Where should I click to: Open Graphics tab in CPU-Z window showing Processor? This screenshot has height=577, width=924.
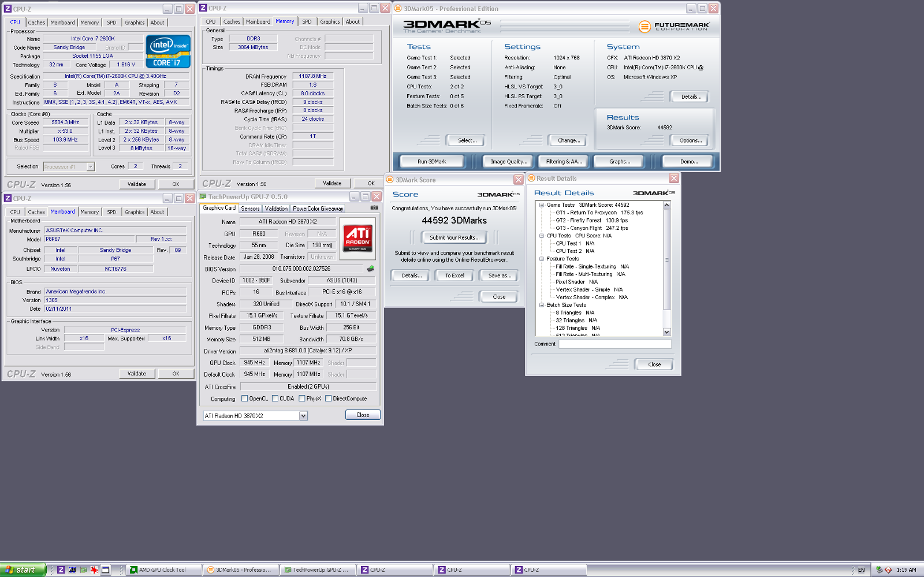click(135, 23)
